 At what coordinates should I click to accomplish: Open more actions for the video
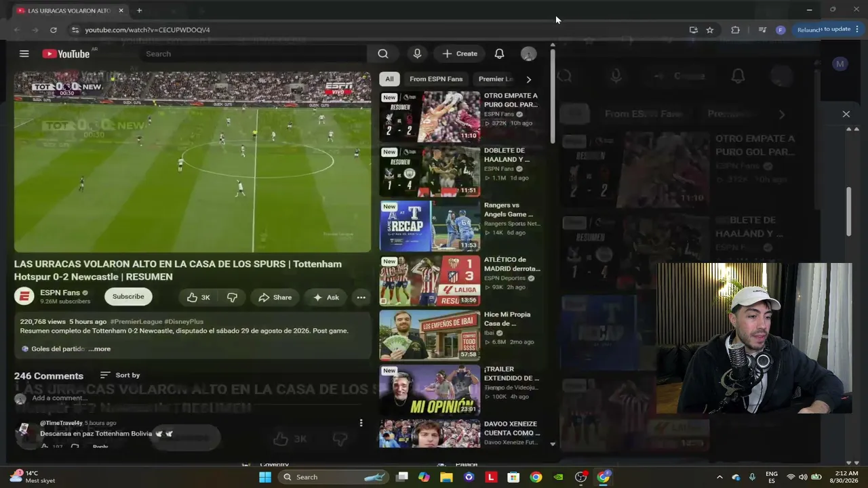pyautogui.click(x=361, y=297)
